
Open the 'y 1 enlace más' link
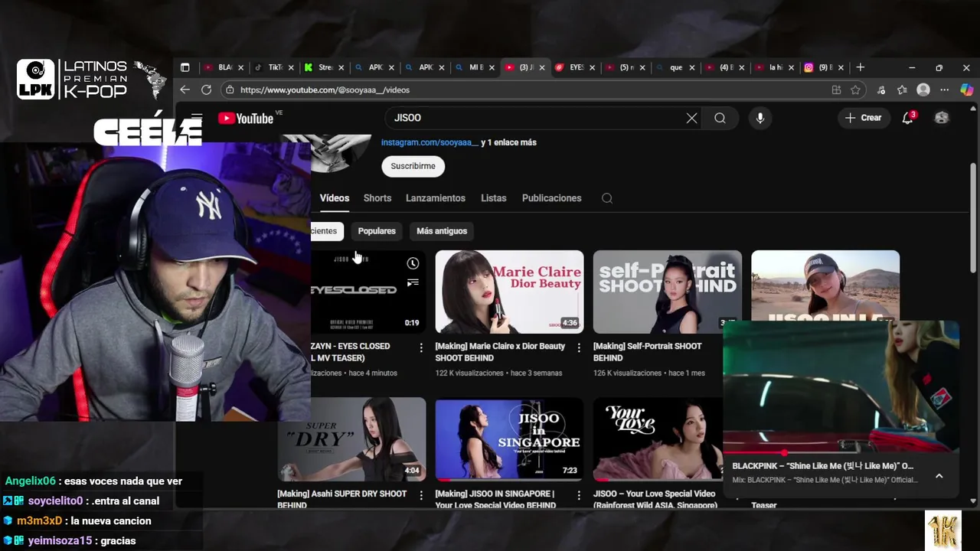pos(508,142)
